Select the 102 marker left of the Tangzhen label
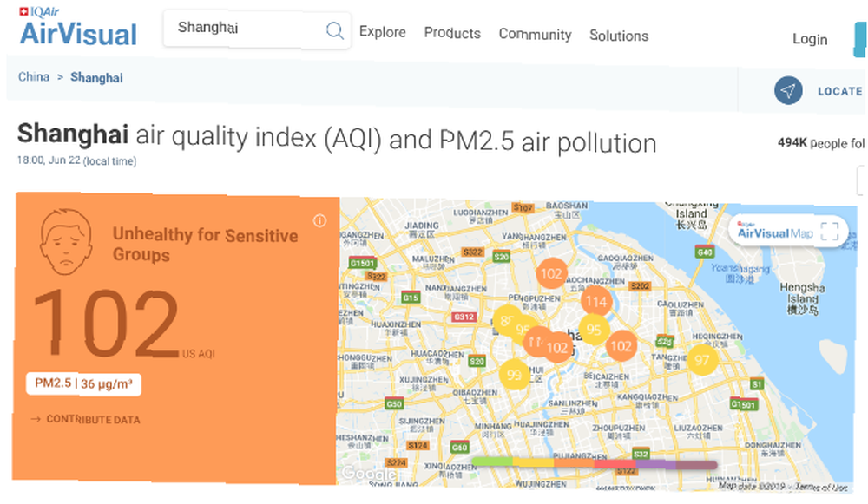This screenshot has height=504, width=868. 621,346
